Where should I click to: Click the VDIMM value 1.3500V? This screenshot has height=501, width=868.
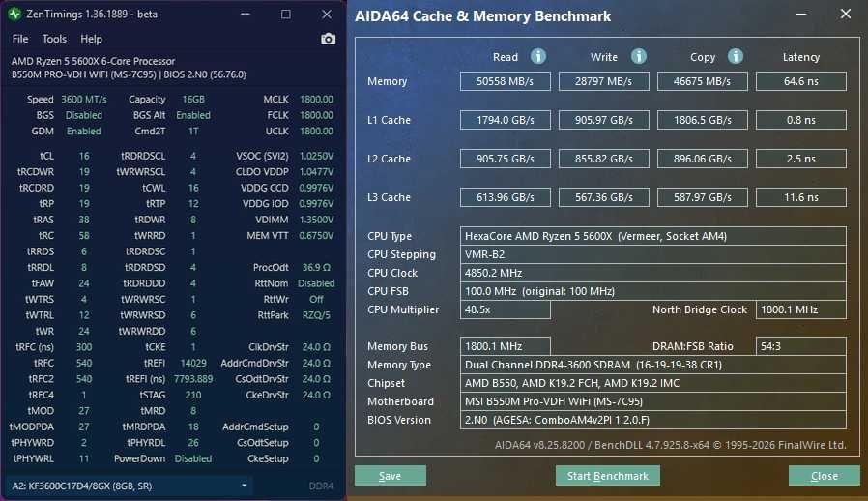click(316, 220)
